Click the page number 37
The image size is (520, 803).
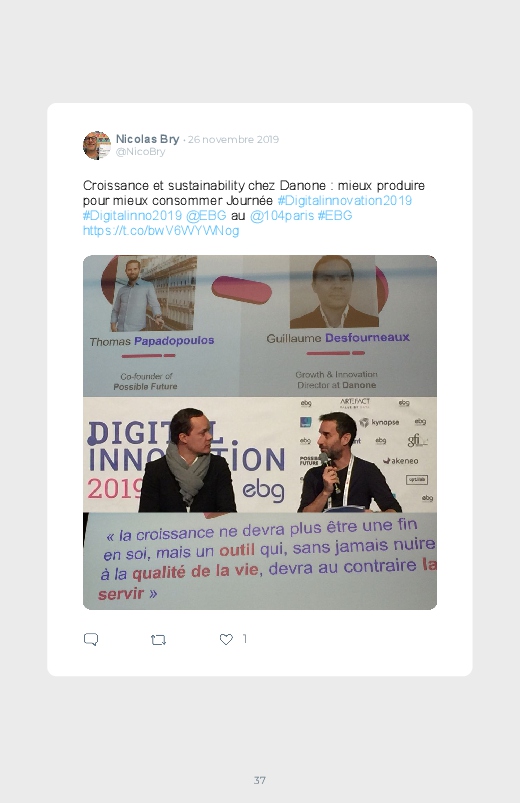[260, 780]
